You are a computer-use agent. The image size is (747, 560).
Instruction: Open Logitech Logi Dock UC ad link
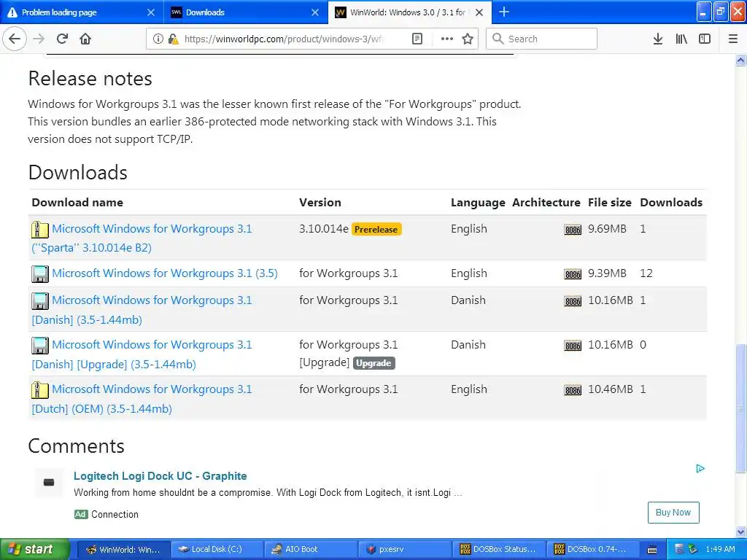pos(160,475)
